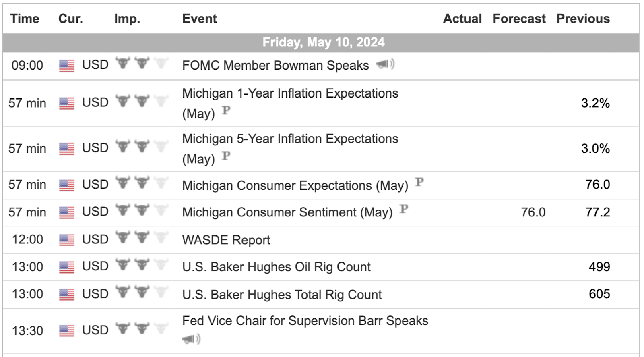Open the FOMC Member Bowman Speaks event
The image size is (644, 357).
276,65
